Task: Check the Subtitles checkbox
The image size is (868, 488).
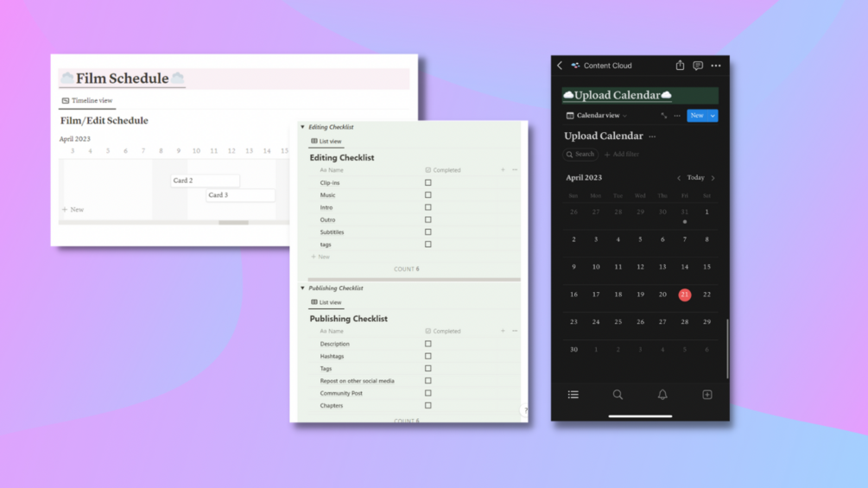Action: [x=428, y=231]
